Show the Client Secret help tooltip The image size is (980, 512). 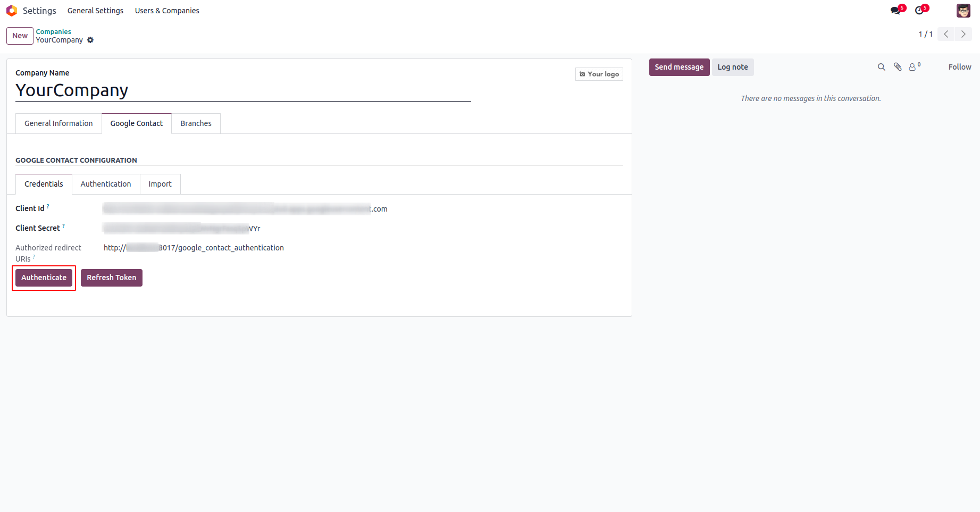[x=63, y=225]
